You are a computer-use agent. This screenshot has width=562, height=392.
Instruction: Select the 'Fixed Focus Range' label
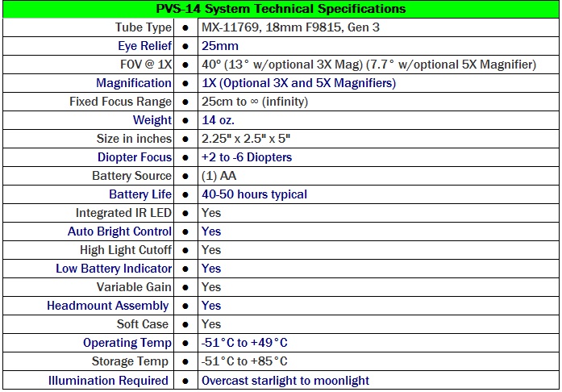[120, 102]
